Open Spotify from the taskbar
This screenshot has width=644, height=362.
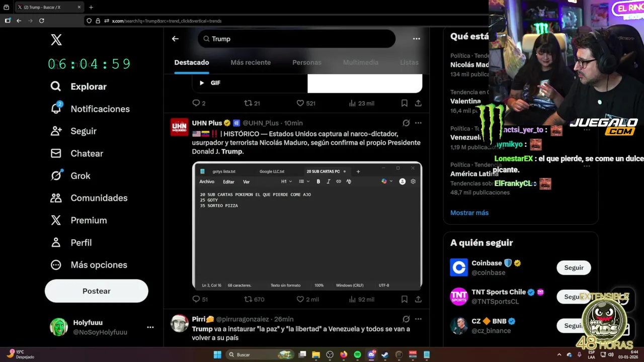click(357, 354)
